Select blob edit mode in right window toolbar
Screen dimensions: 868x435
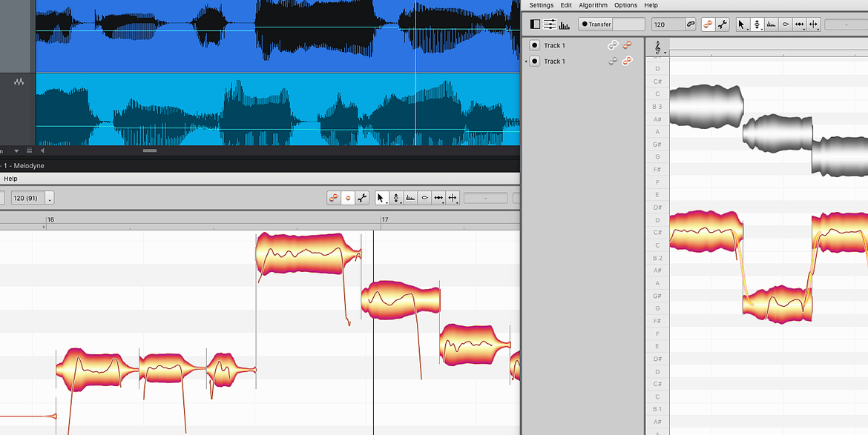[708, 24]
